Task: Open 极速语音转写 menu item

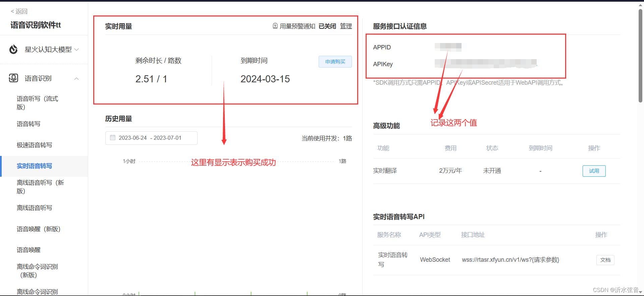Action: (34, 145)
